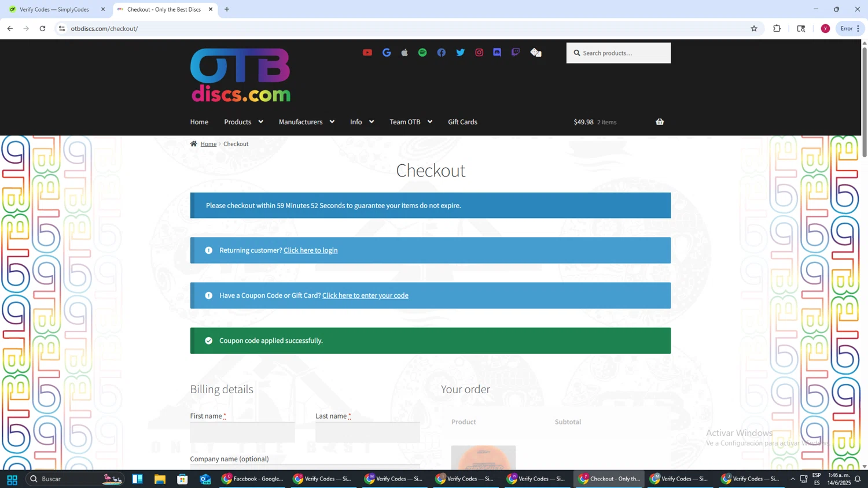The height and width of the screenshot is (488, 868).
Task: Open the Chrome profile avatar
Action: (826, 28)
